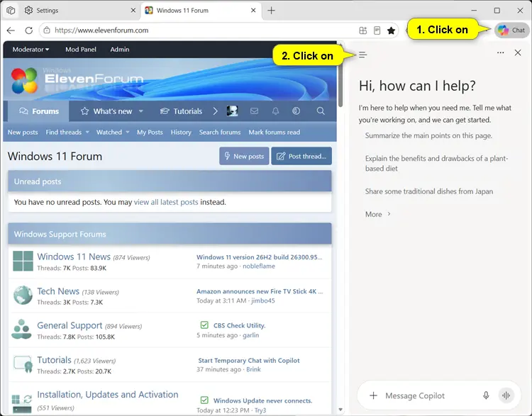Switch to the Windows 11 Forum tab
The height and width of the screenshot is (416, 532).
201,11
